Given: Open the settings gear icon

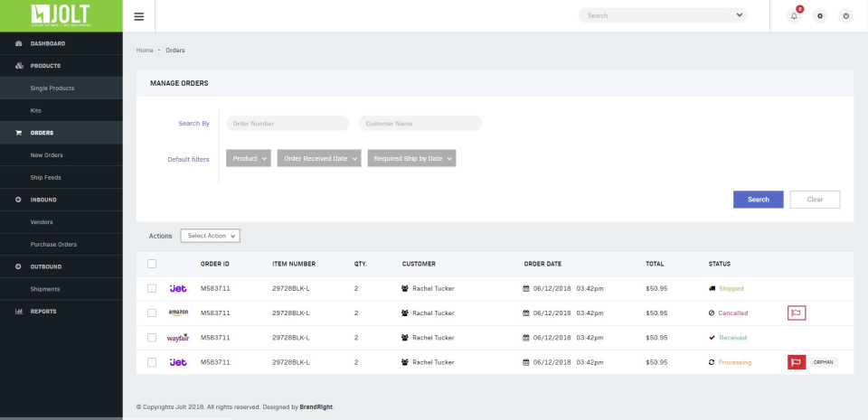Looking at the screenshot, I should (x=820, y=16).
